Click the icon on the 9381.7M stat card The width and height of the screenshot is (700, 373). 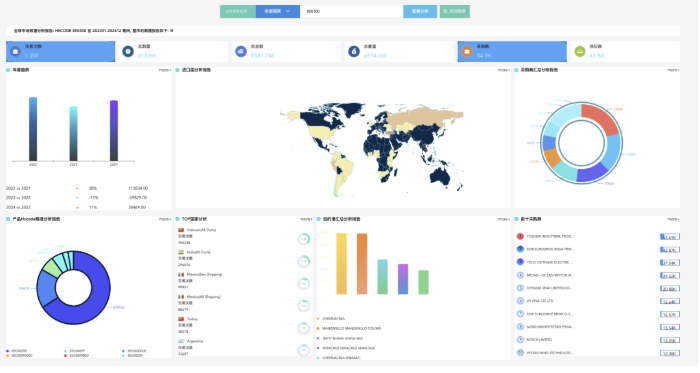(x=241, y=52)
